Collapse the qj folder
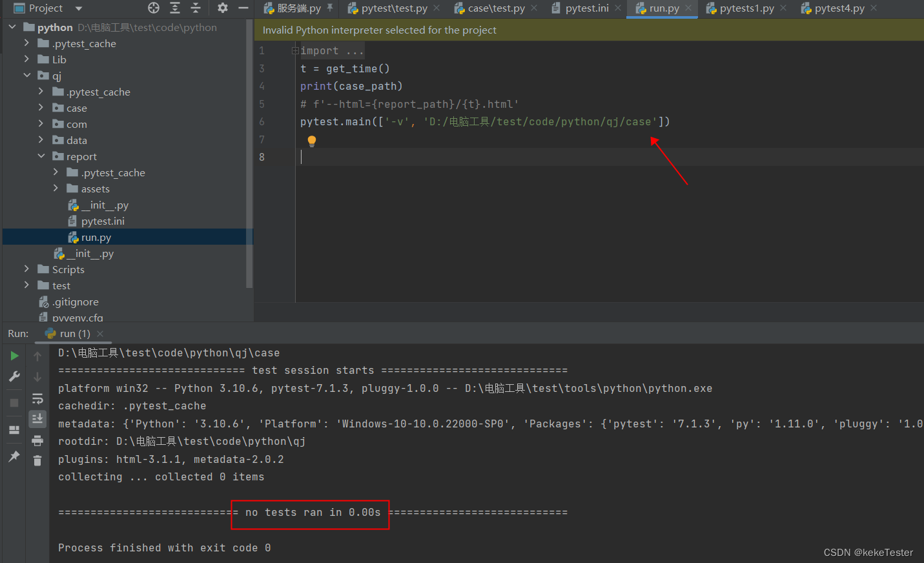Image resolution: width=924 pixels, height=563 pixels. pos(26,76)
